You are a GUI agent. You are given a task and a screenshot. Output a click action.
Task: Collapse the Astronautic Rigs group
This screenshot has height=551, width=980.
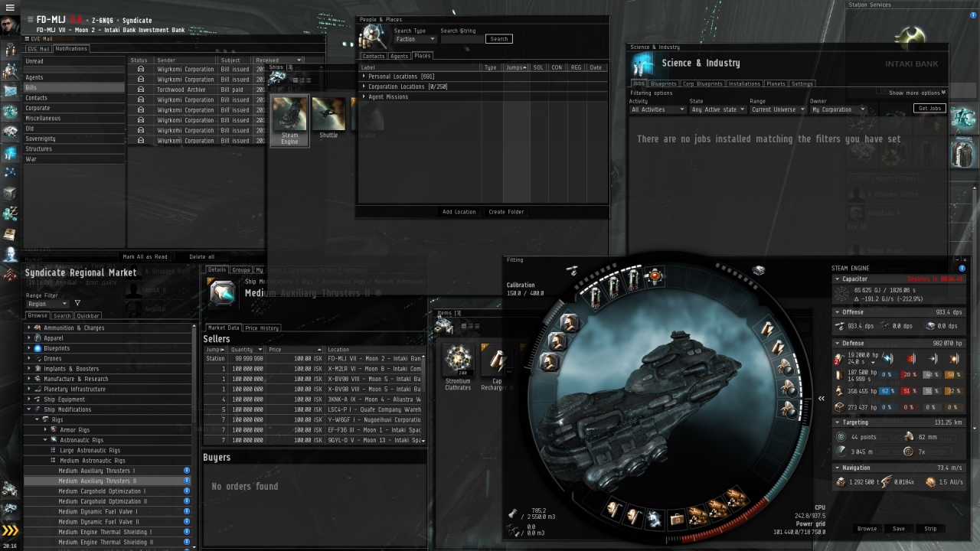[x=46, y=440]
